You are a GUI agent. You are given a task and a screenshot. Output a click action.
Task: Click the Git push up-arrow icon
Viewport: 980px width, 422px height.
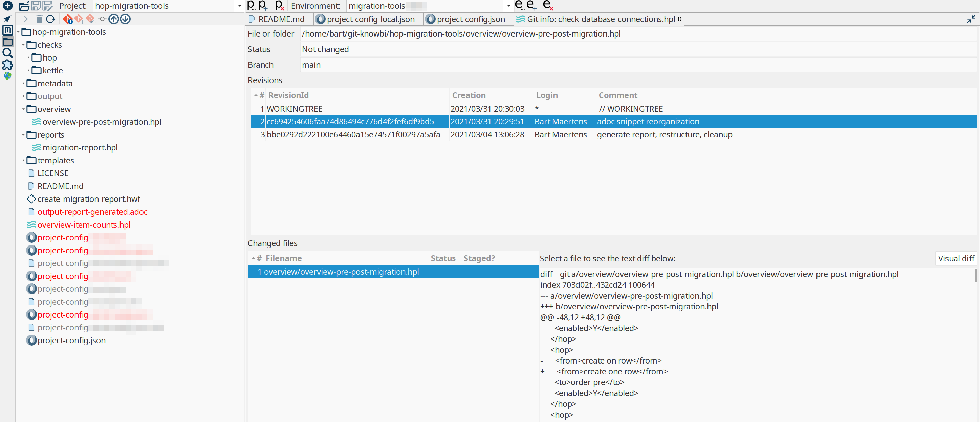(113, 19)
